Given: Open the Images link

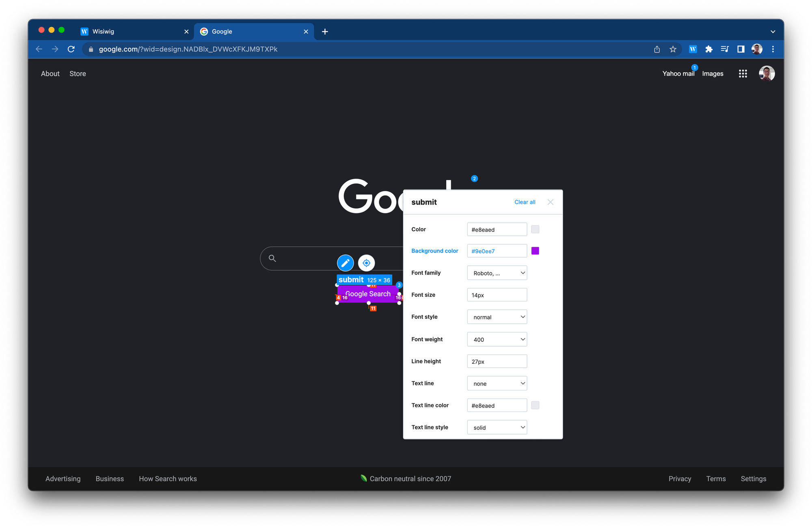Looking at the screenshot, I should [x=713, y=73].
